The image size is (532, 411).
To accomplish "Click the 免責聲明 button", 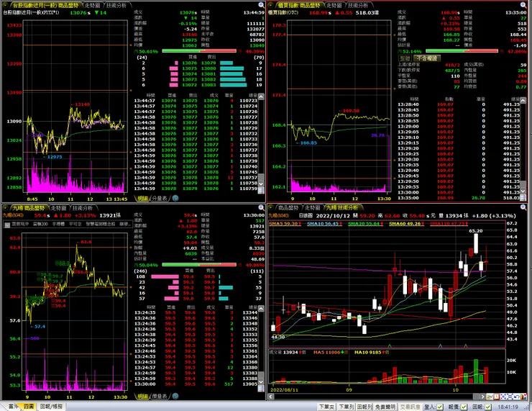I will pyautogui.click(x=385, y=407).
